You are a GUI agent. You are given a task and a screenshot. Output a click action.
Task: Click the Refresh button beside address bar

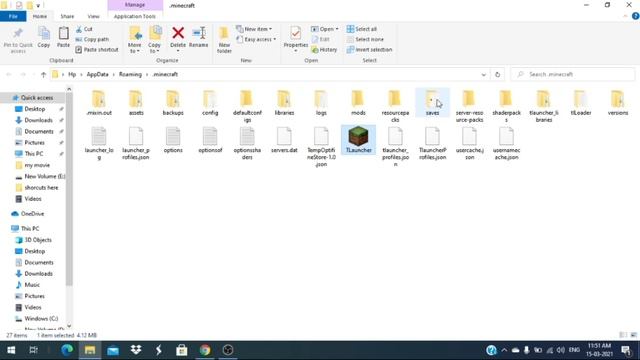coord(497,75)
